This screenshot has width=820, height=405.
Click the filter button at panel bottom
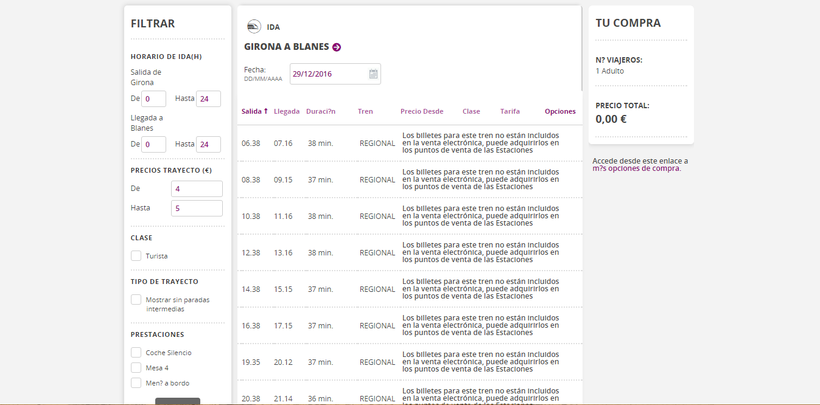click(x=177, y=401)
